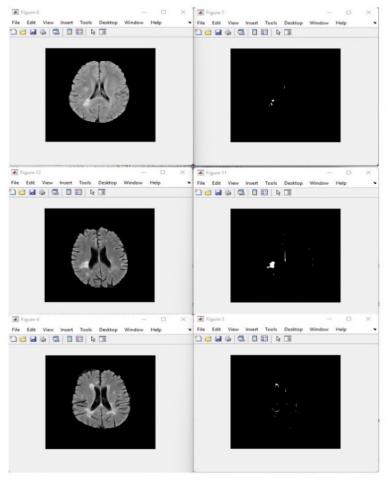Click New Figure icon in top-left MRI window
The image size is (388, 480).
coord(13,32)
